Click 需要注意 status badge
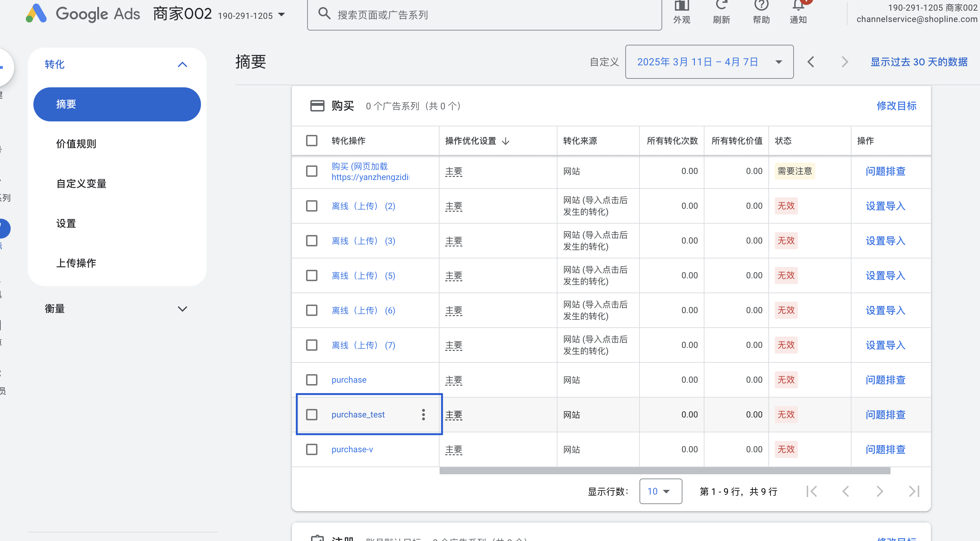The image size is (980, 541). 794,171
